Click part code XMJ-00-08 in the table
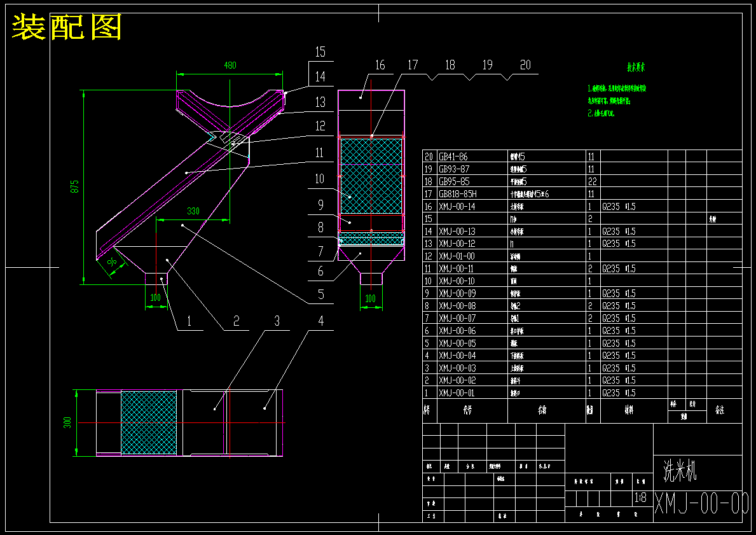The image size is (756, 535). pyautogui.click(x=457, y=306)
